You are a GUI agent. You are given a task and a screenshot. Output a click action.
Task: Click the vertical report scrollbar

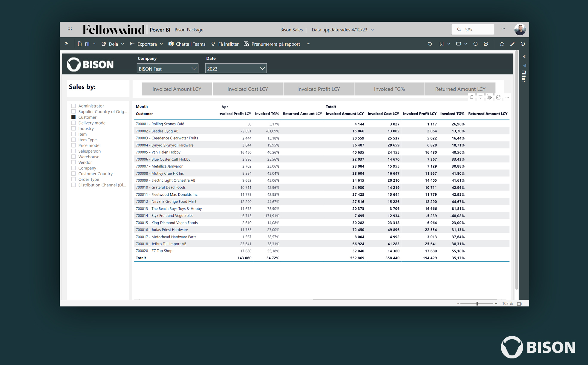(517, 170)
